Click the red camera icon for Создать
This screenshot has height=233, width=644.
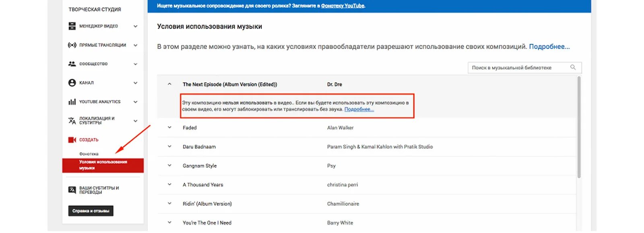pos(72,140)
